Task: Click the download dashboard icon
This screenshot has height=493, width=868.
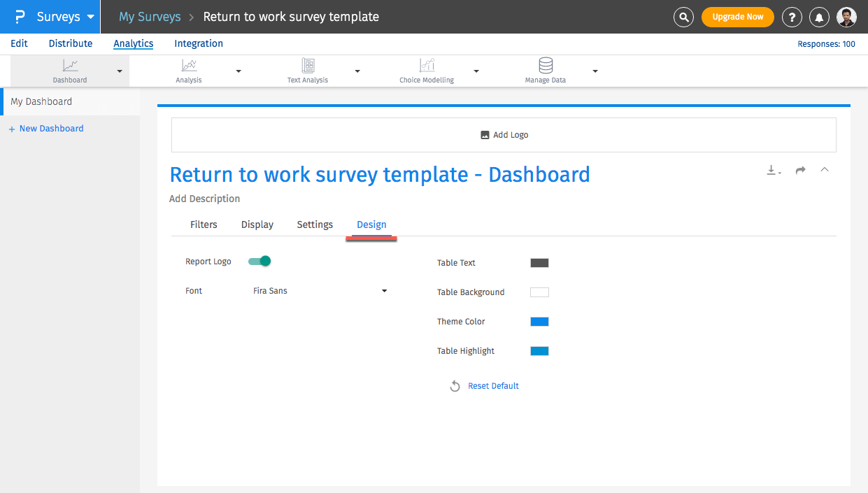Action: 773,170
